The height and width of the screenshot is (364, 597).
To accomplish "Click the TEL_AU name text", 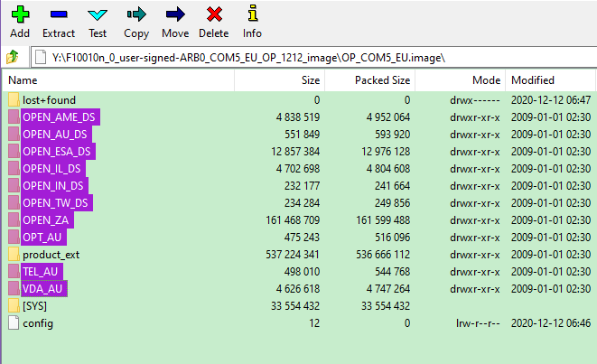I will (x=41, y=272).
